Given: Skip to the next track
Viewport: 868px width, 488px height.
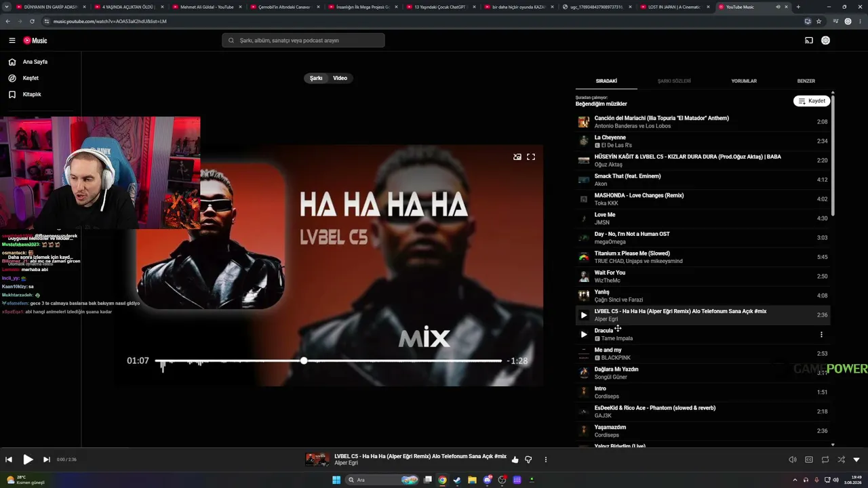Looking at the screenshot, I should tap(47, 460).
